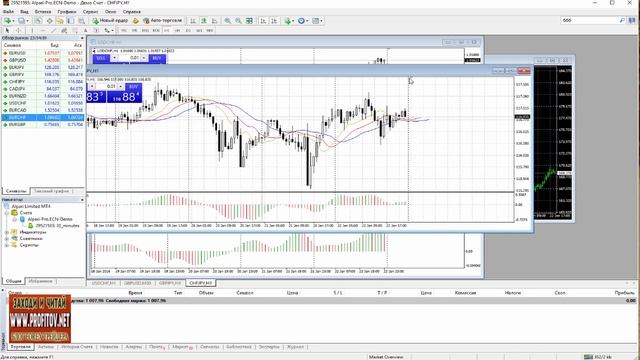Toggle the Data Window crosshair icon
This screenshot has height=360, width=640.
coord(49,20)
